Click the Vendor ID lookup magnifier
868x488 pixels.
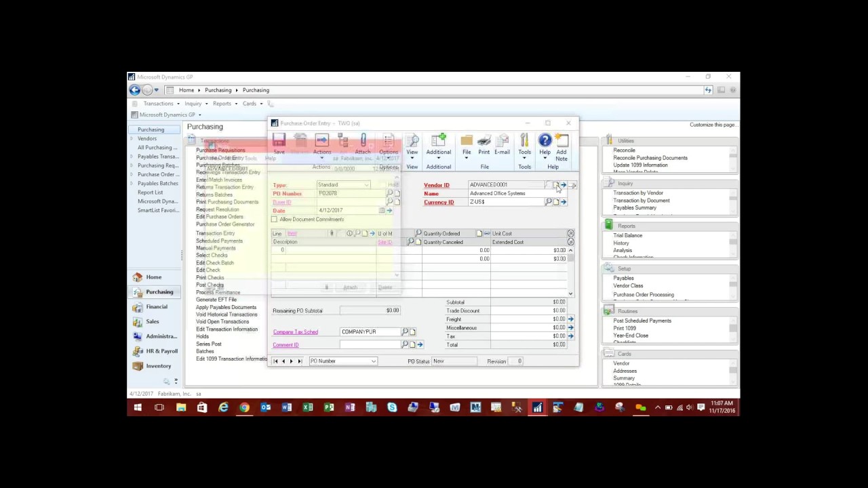[548, 184]
